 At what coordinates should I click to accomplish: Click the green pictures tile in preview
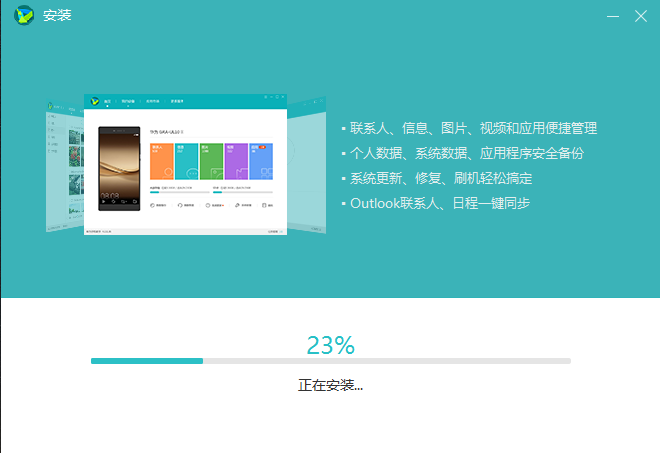(x=211, y=161)
